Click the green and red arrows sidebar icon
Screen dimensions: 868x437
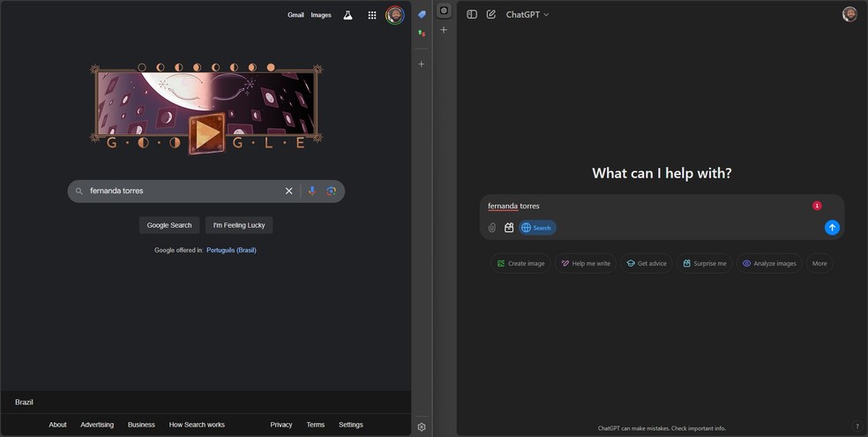pos(422,34)
